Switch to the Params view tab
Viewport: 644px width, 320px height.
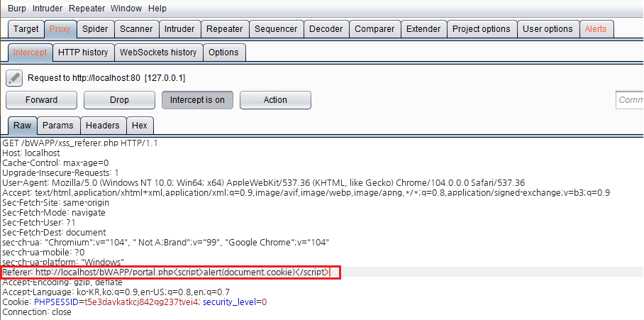tap(58, 126)
